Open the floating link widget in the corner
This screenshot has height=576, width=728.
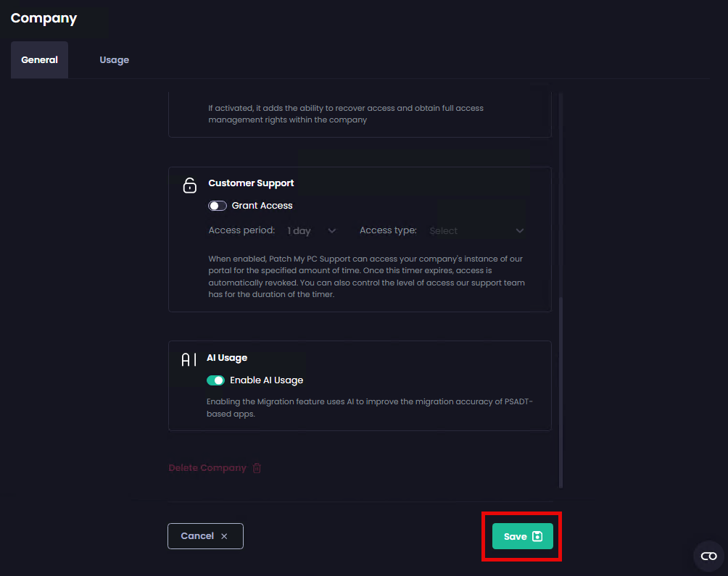[708, 556]
